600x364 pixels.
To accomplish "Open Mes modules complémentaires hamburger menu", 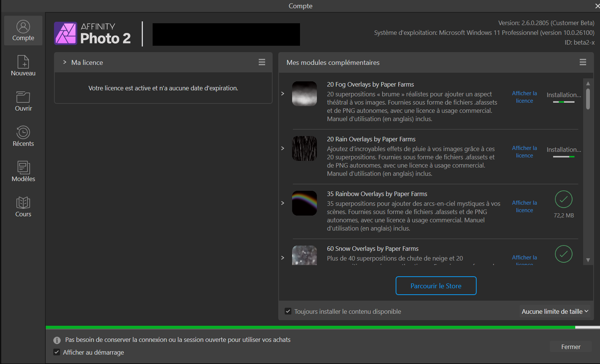I will 583,62.
